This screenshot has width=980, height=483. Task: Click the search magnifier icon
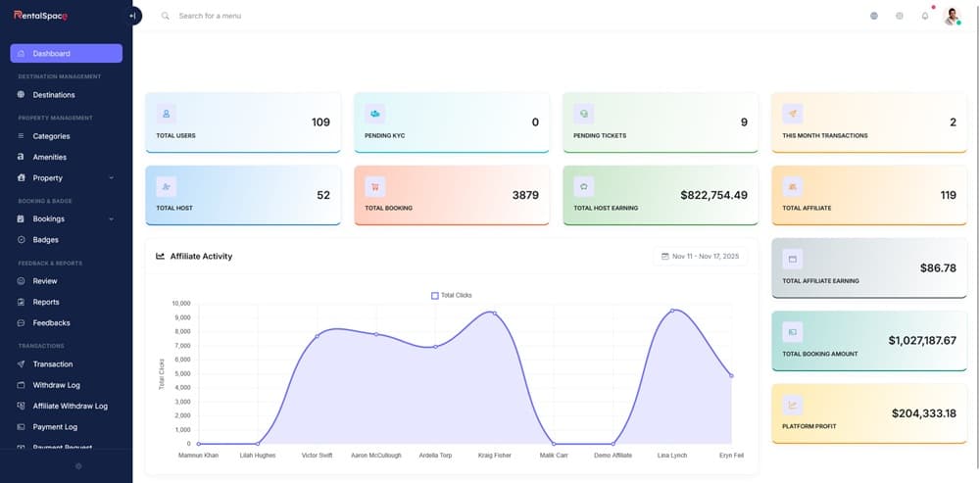165,16
